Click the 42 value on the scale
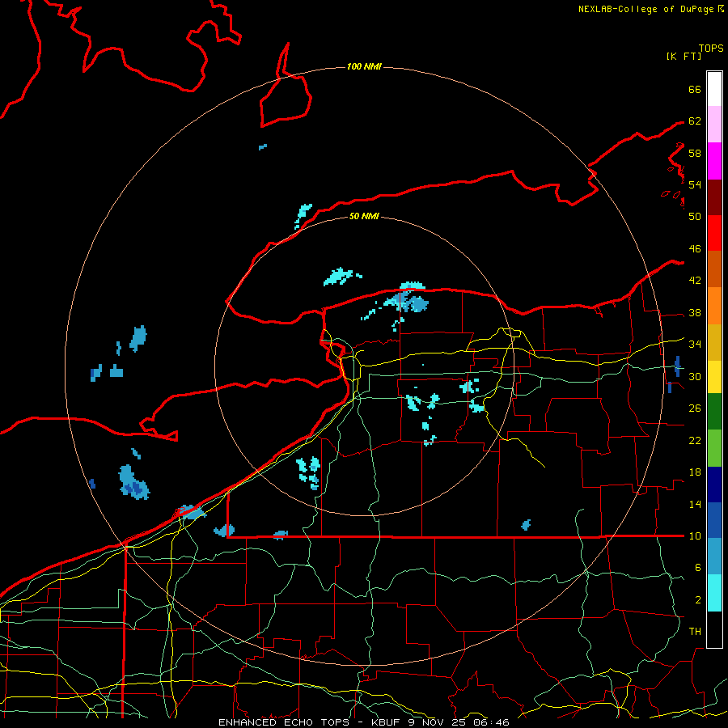 coord(695,281)
